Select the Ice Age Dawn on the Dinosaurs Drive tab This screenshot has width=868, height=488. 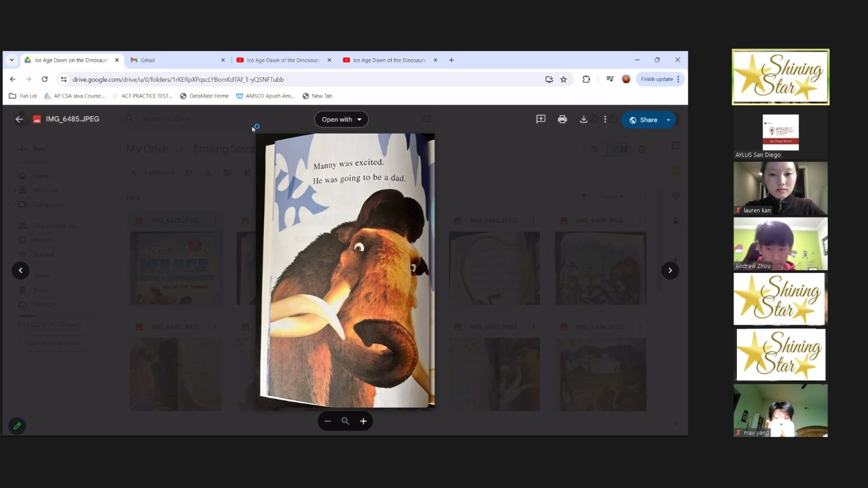point(72,60)
